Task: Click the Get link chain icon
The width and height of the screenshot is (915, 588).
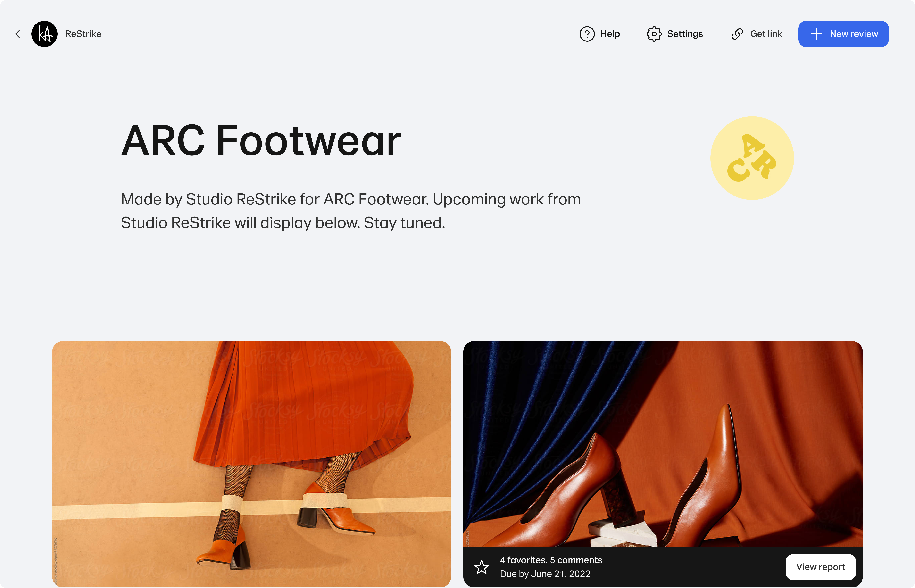Action: click(737, 34)
